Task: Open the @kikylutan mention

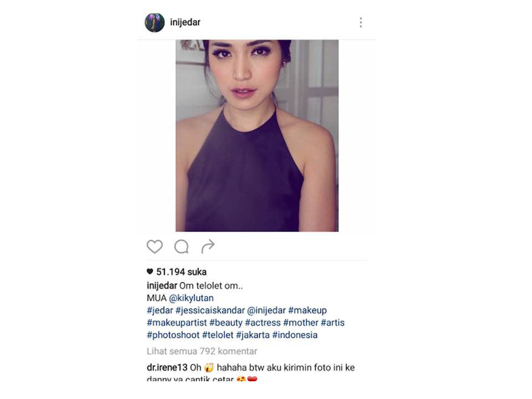Action: pos(191,298)
